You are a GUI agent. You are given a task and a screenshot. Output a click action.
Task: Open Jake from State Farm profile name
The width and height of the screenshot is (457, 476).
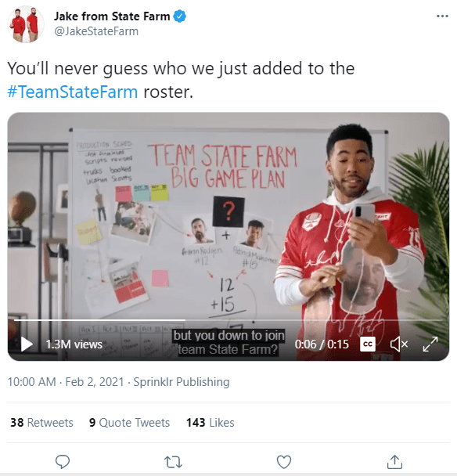point(112,16)
